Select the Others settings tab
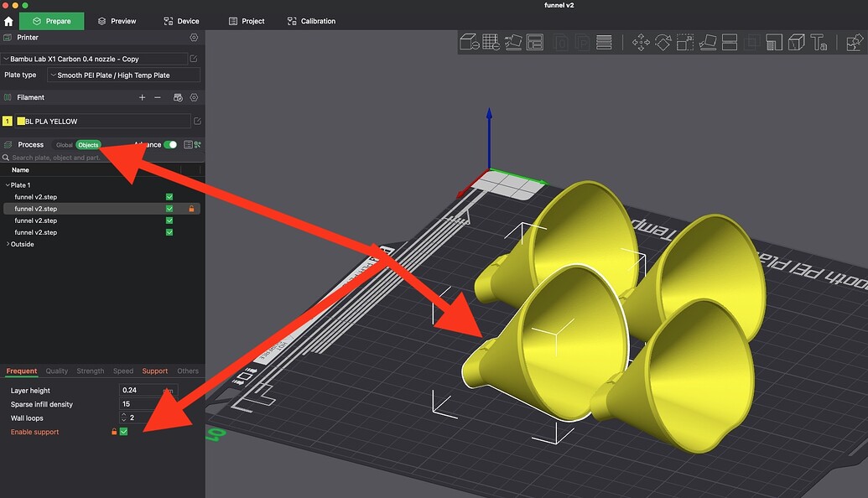This screenshot has width=868, height=498. [x=188, y=371]
